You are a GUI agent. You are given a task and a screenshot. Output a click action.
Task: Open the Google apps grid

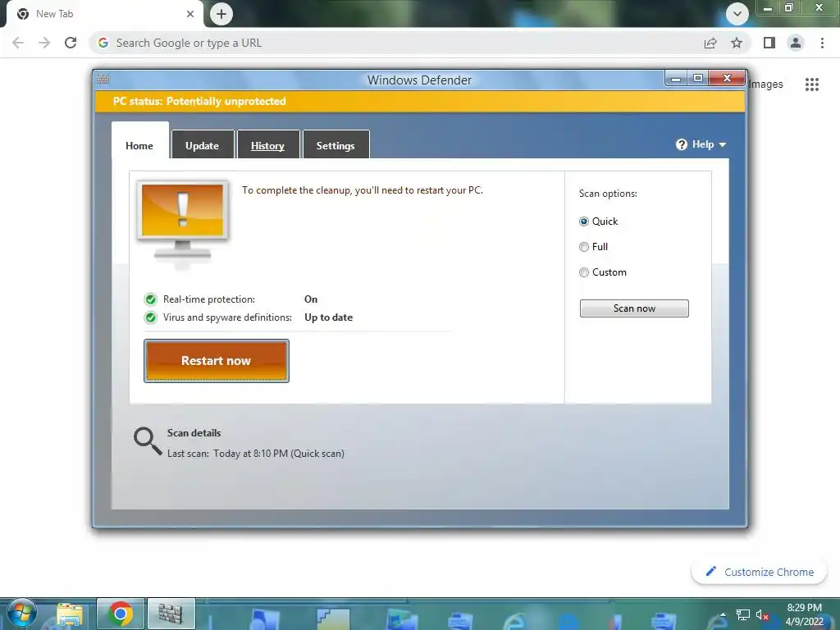point(812,84)
